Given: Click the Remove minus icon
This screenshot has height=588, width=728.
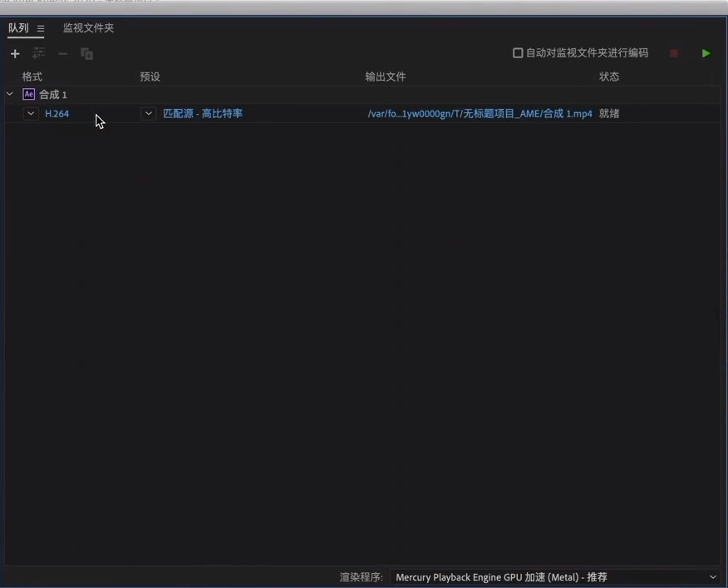Looking at the screenshot, I should tap(62, 54).
